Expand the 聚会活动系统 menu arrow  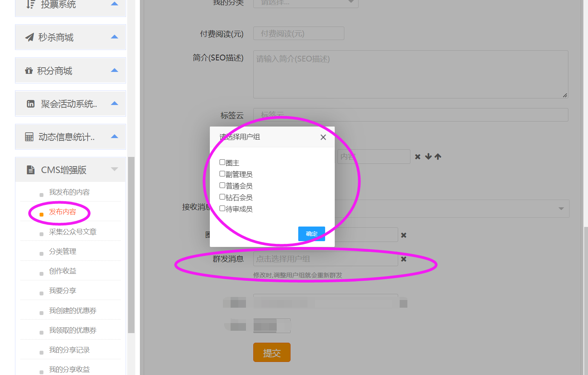[114, 103]
